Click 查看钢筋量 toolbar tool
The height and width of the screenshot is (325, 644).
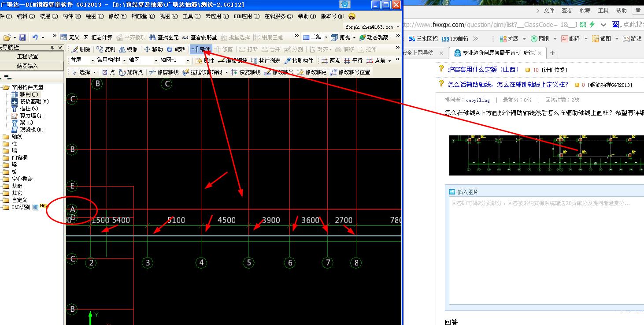point(200,37)
